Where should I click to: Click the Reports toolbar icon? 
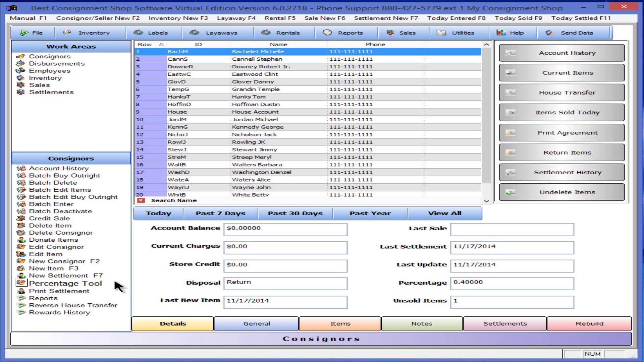click(327, 33)
